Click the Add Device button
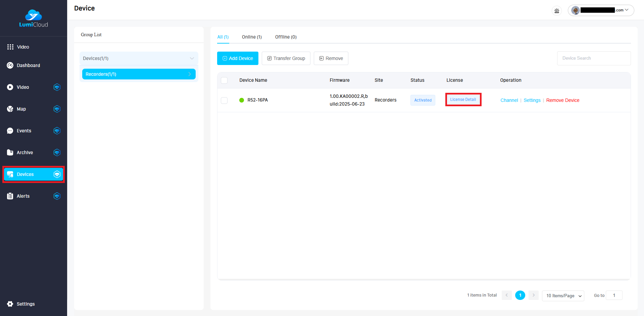Viewport: 644px width, 316px height. pos(238,58)
